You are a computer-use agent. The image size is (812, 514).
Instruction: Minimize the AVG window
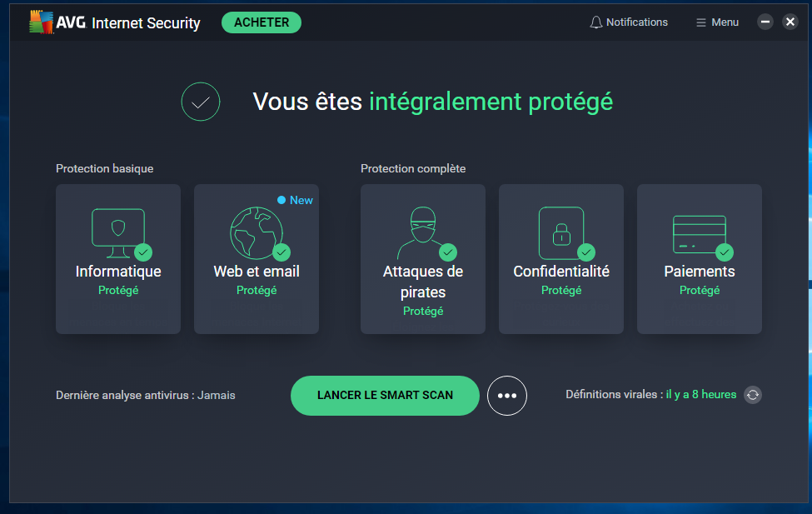765,22
